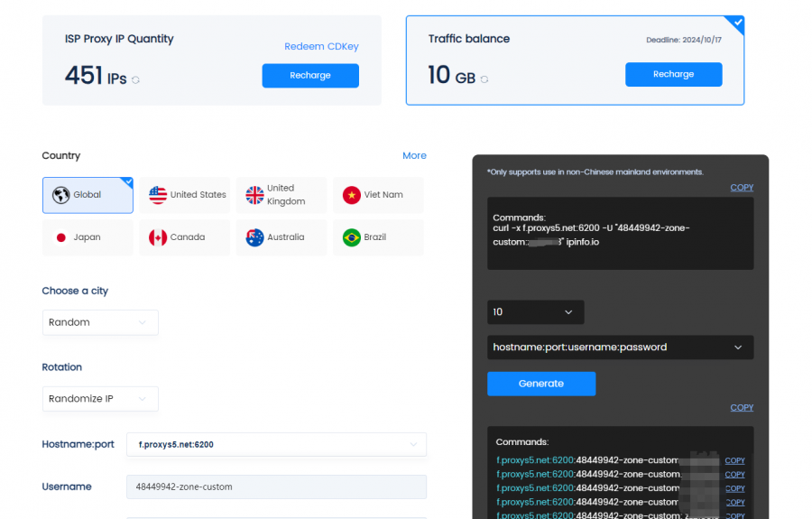Open the Choose a city Random dropdown
This screenshot has width=812, height=519.
coord(100,322)
